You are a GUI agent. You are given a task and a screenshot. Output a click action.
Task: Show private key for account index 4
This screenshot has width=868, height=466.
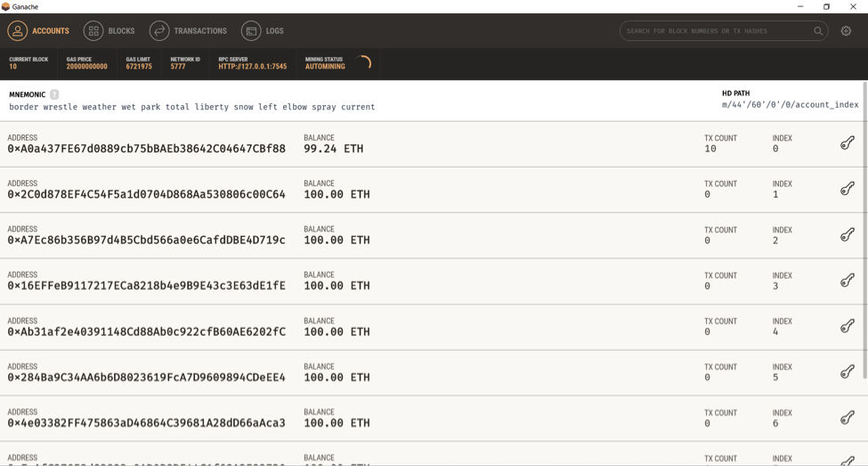click(x=847, y=326)
